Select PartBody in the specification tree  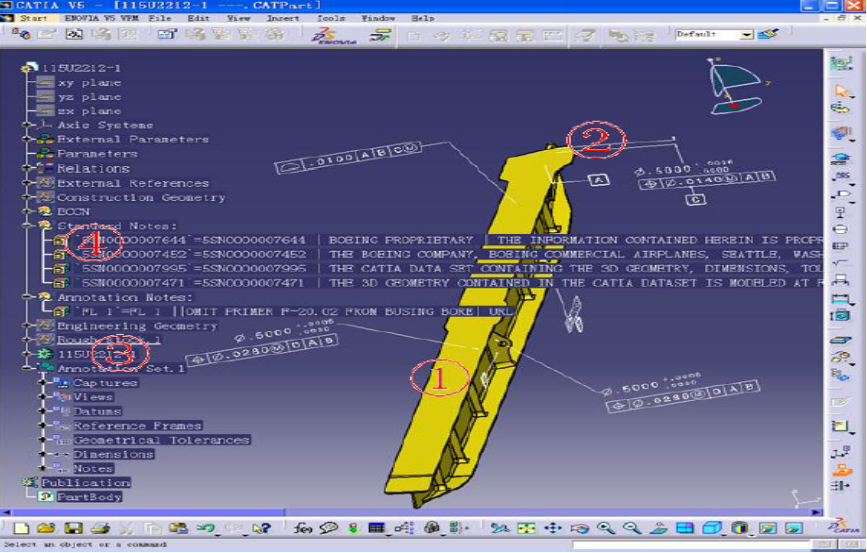click(89, 496)
